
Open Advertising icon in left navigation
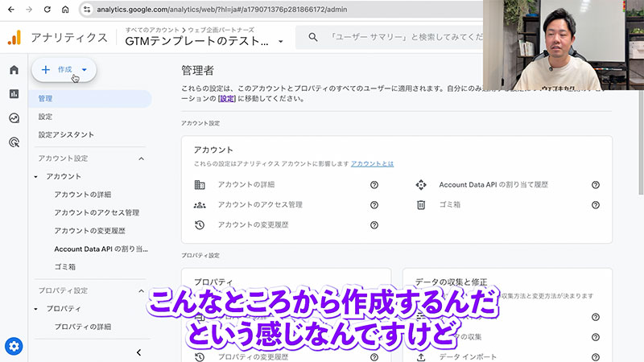click(x=14, y=142)
